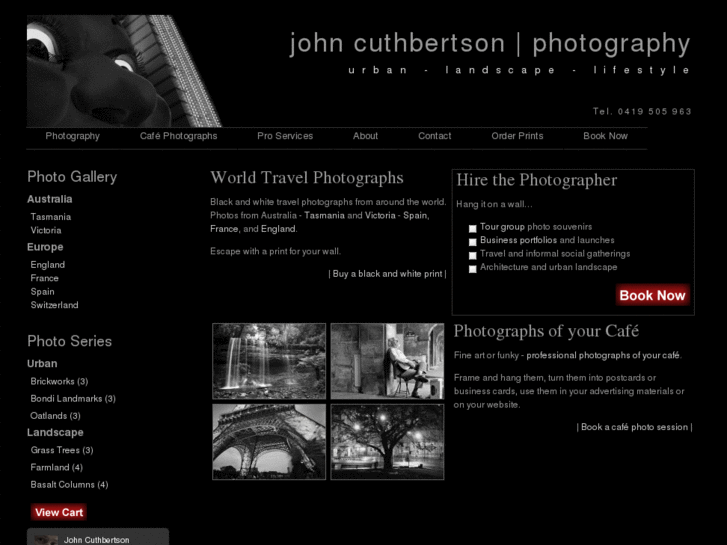This screenshot has width=727, height=545.
Task: Click the 'Tour group' bullet link
Action: tap(502, 226)
